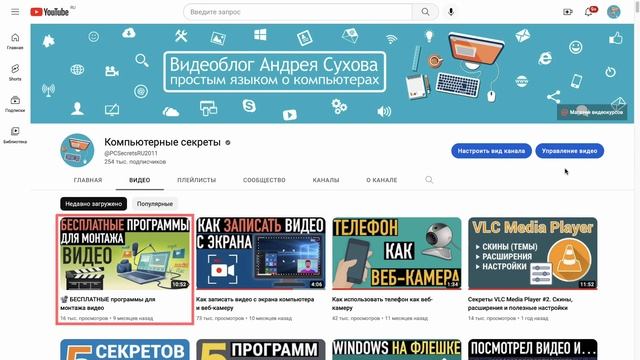
Task: Open the ПЛЕЙЛИСТЫ tab
Action: (197, 180)
